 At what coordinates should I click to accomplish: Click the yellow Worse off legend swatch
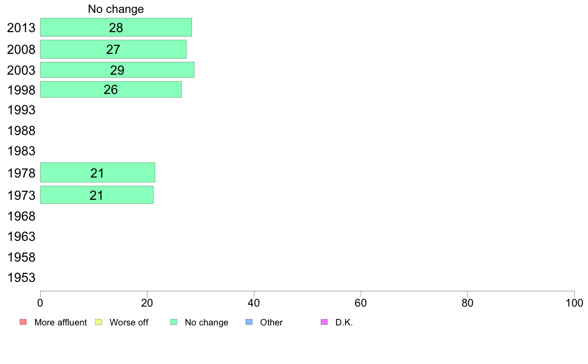tap(98, 322)
